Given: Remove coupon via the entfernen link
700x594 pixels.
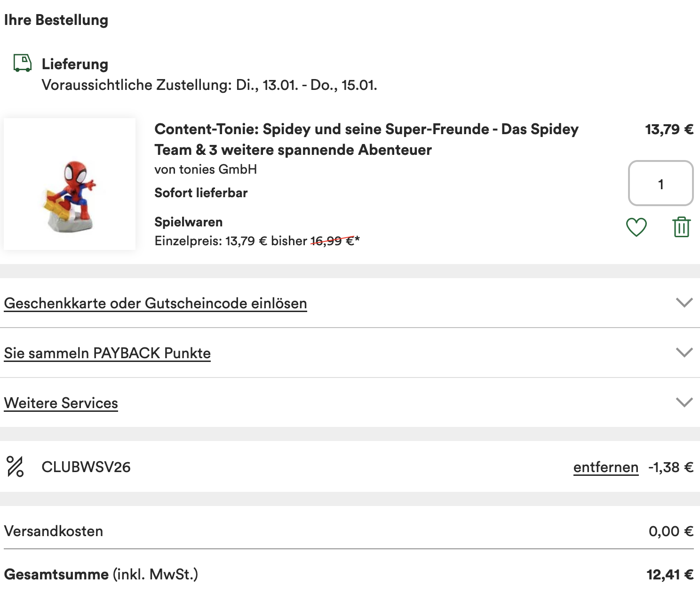Looking at the screenshot, I should tap(605, 467).
